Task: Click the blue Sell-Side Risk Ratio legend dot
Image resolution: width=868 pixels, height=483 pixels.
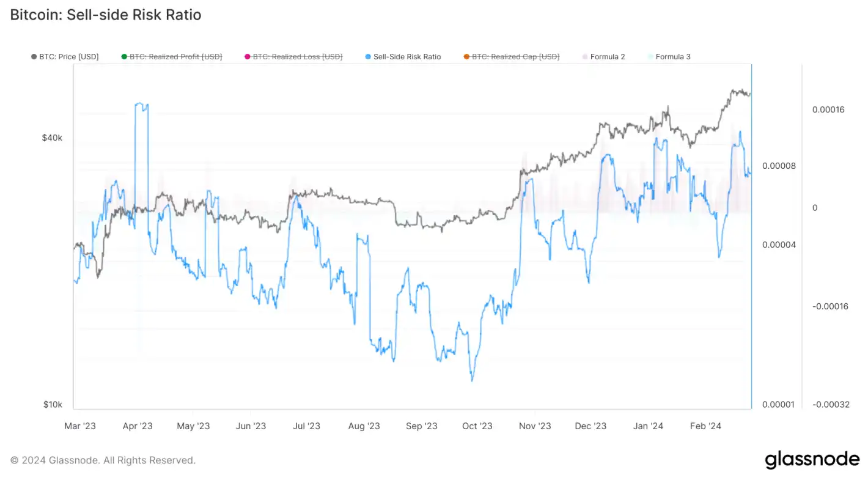Action: [x=367, y=57]
